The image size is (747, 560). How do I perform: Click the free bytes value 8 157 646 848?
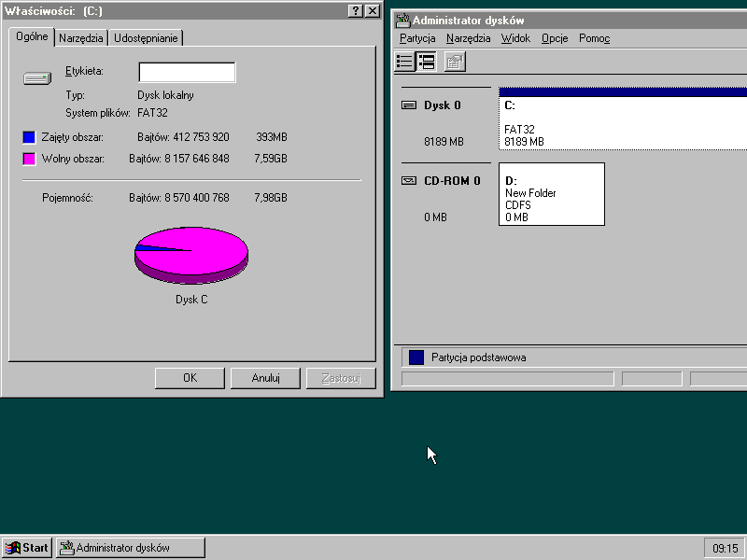click(197, 159)
